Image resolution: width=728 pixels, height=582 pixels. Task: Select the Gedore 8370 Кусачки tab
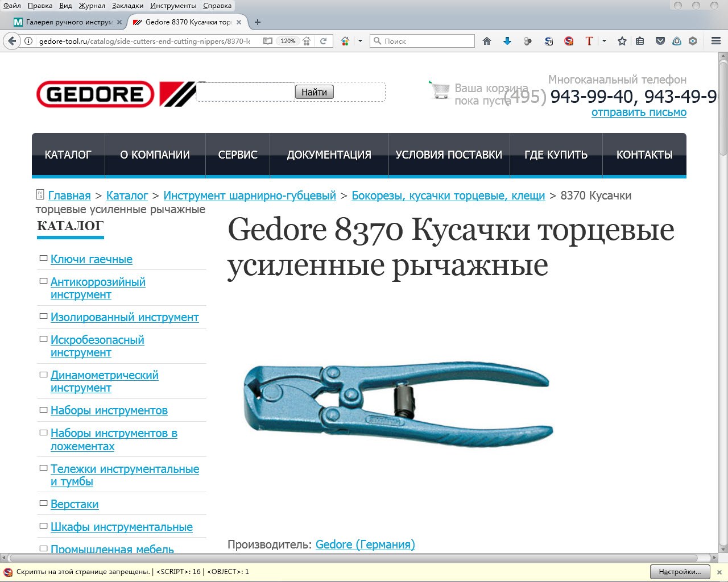pyautogui.click(x=187, y=22)
